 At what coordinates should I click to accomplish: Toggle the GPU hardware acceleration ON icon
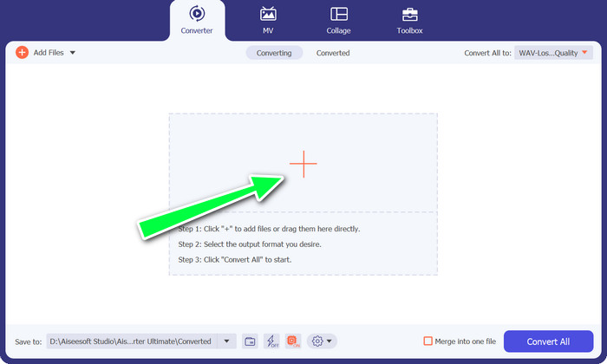click(293, 341)
